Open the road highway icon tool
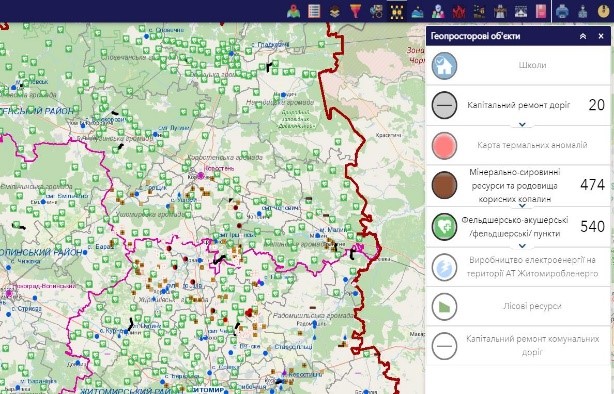 point(500,12)
